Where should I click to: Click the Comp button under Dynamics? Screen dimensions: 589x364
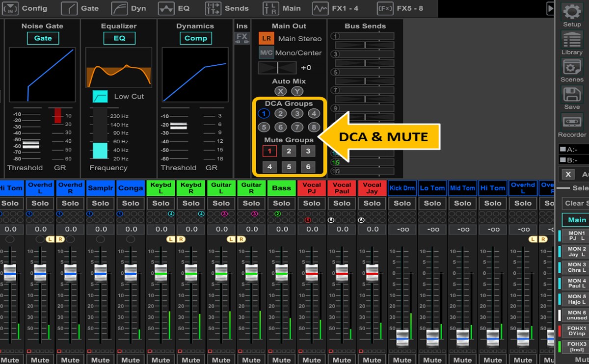coord(195,38)
